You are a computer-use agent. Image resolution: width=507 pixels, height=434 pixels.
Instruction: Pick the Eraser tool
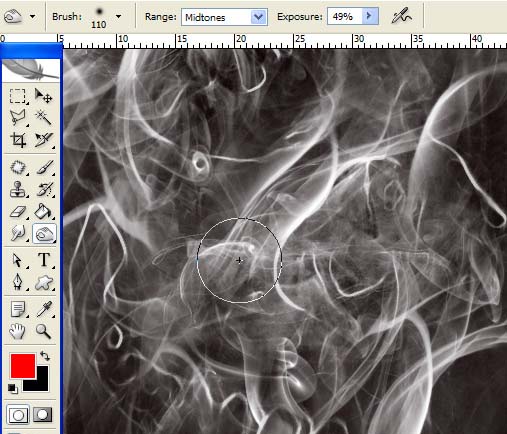pos(17,212)
